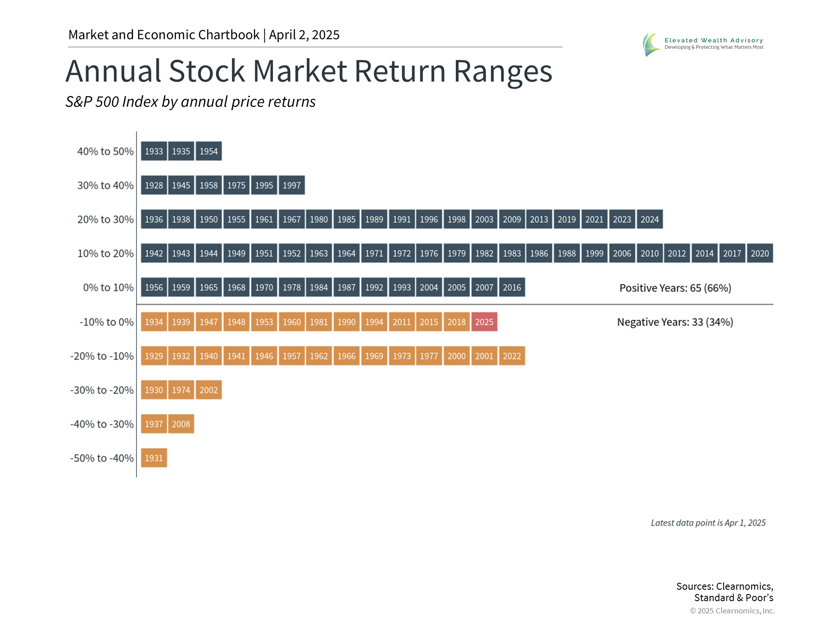Select the 2022 year box
The image size is (840, 630).
coord(511,356)
